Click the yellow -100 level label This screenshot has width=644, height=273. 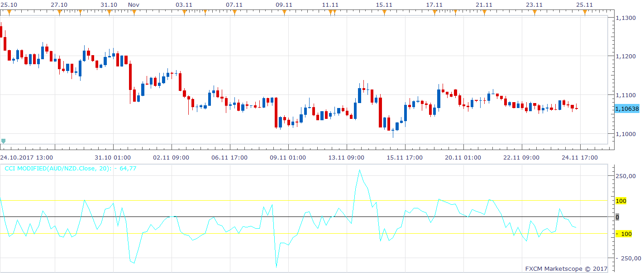(x=624, y=234)
